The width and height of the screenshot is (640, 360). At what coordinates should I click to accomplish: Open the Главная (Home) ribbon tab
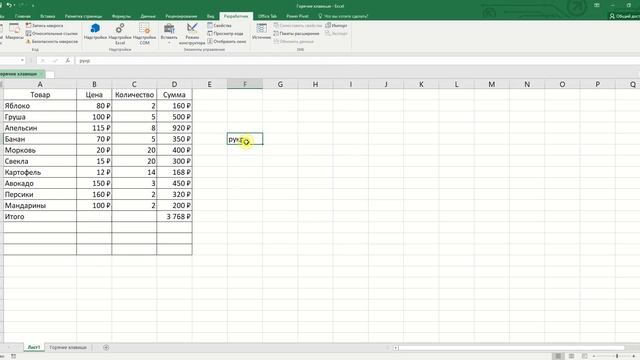22,16
